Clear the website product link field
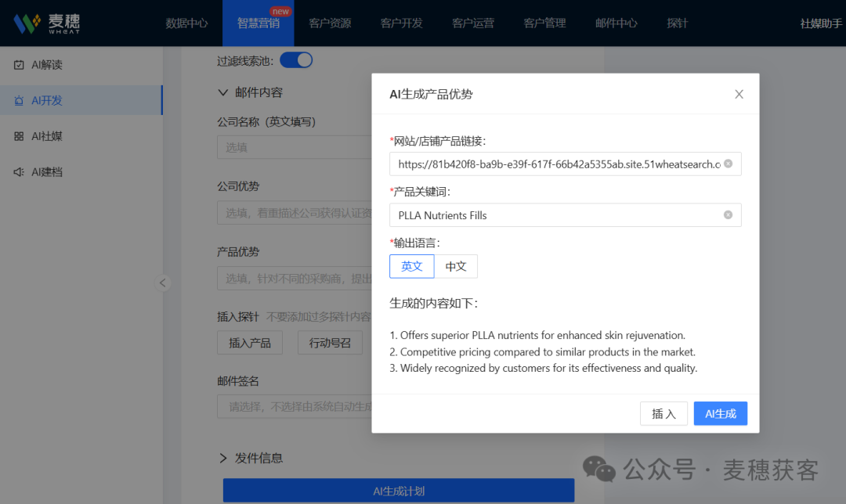Image resolution: width=846 pixels, height=504 pixels. [728, 164]
